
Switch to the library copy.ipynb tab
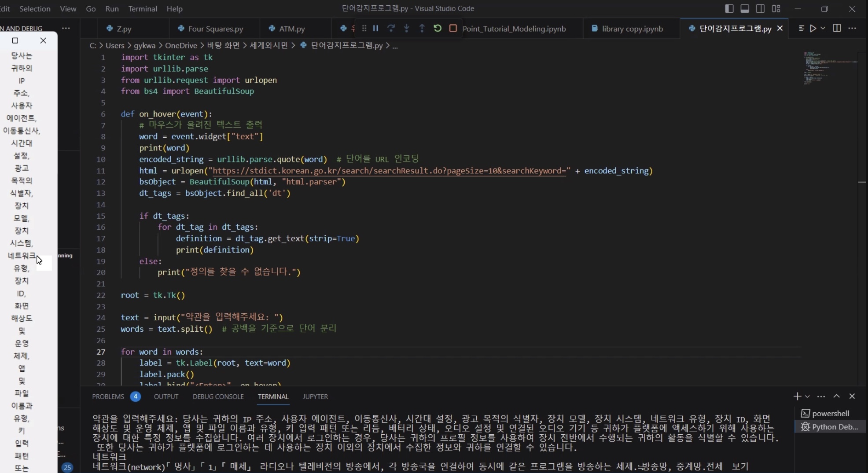click(632, 29)
